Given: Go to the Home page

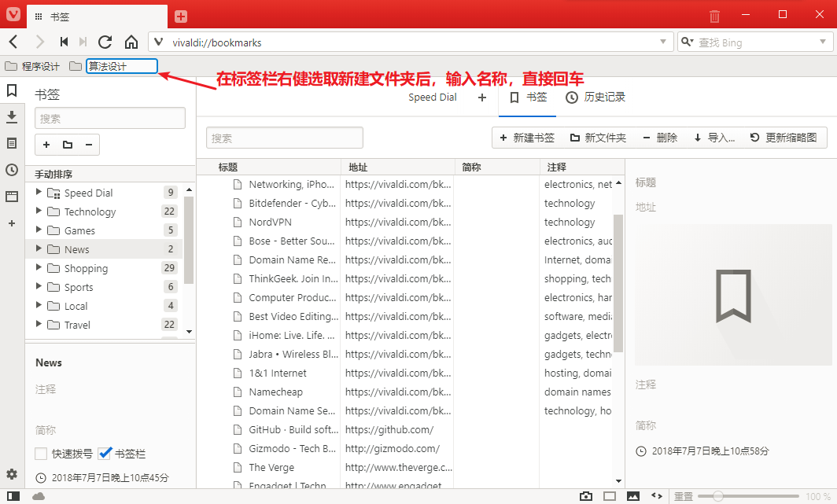Looking at the screenshot, I should click(x=131, y=42).
